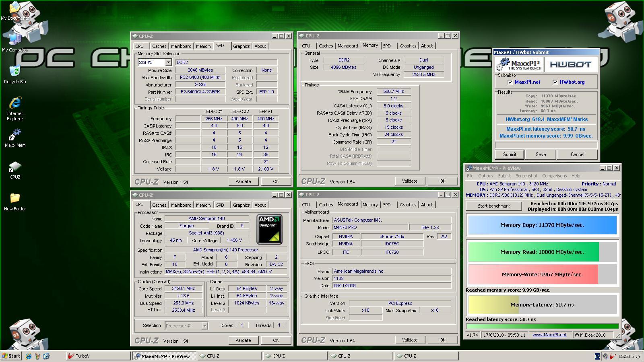Launch CPUZ desktop shortcut

15,170
